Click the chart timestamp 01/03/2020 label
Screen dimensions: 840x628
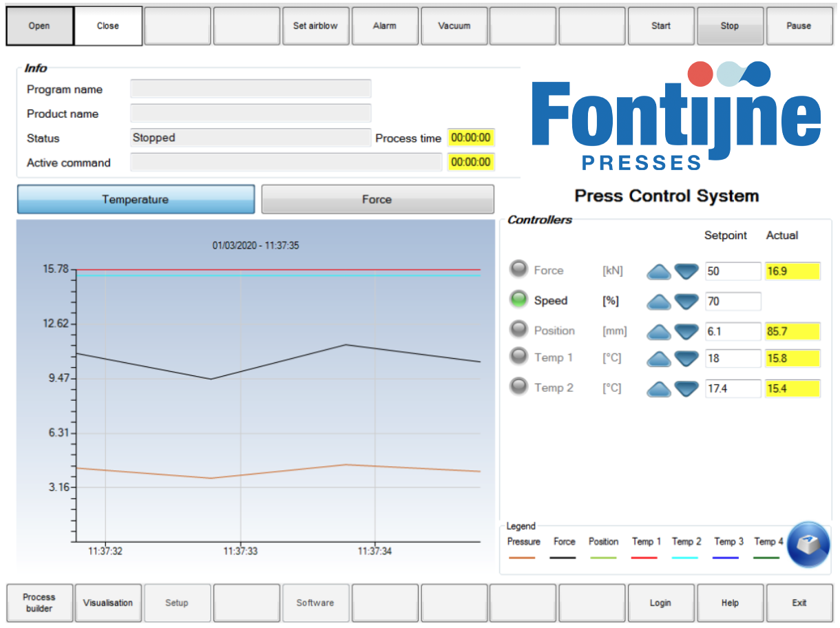pos(255,245)
